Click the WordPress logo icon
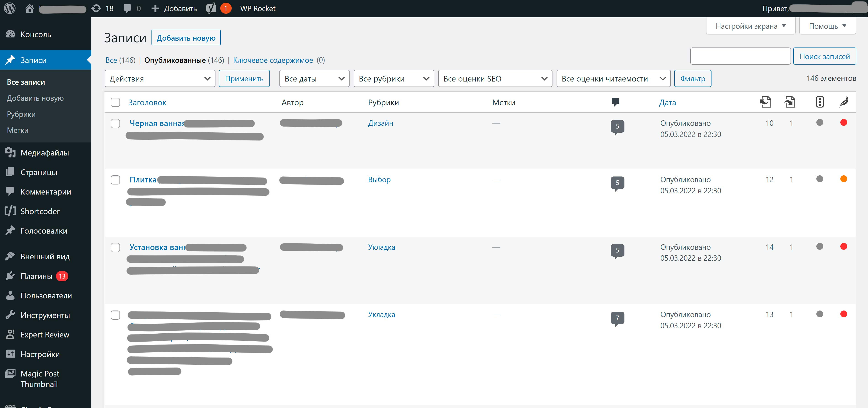 [10, 8]
